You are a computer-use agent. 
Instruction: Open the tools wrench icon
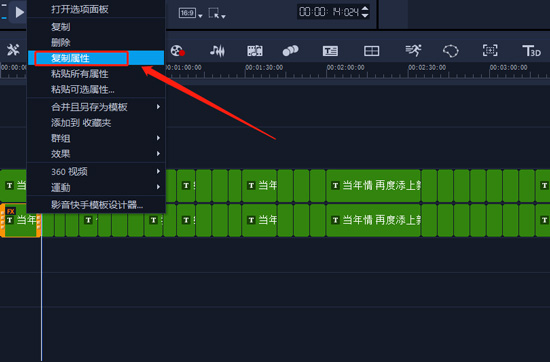point(13,50)
